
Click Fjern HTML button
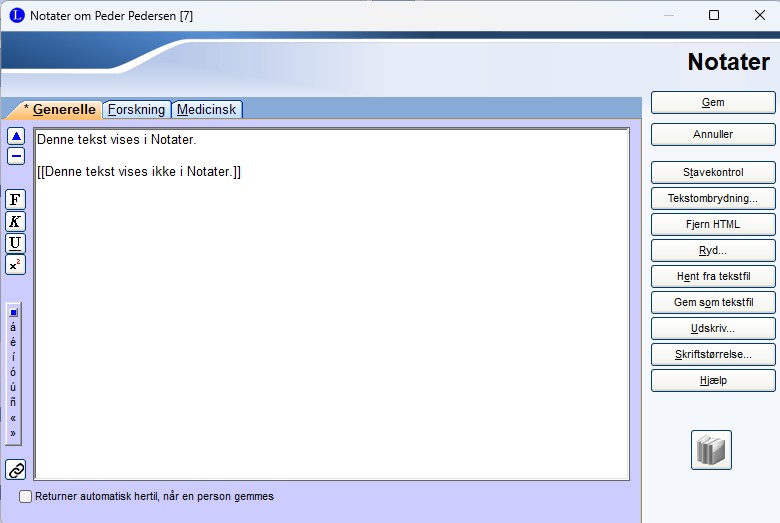point(713,224)
